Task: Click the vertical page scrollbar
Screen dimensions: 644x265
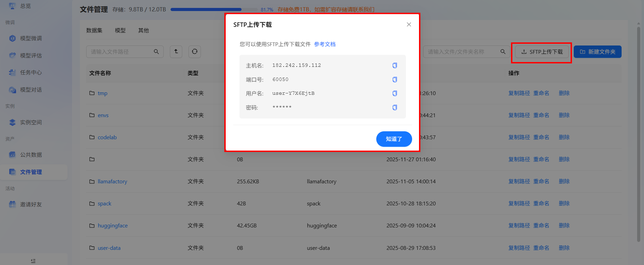Action: coord(638,134)
